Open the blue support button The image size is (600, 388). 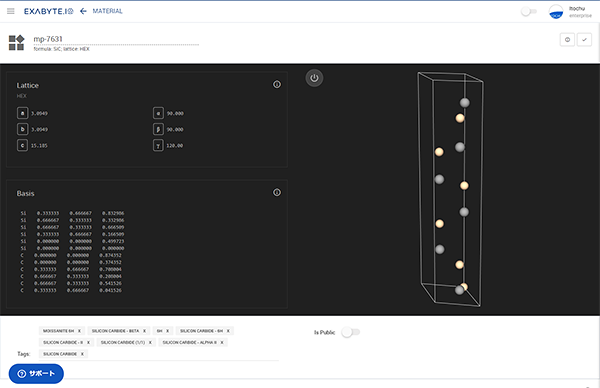click(36, 374)
